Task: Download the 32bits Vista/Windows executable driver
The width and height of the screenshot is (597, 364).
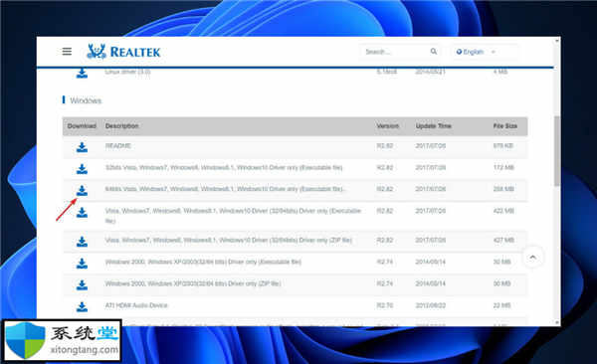Action: (82, 169)
